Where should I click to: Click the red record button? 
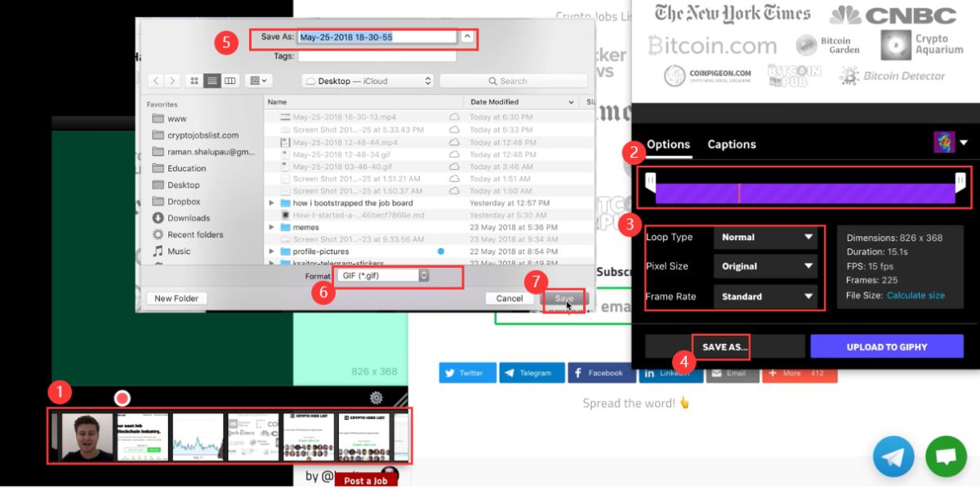point(121,396)
